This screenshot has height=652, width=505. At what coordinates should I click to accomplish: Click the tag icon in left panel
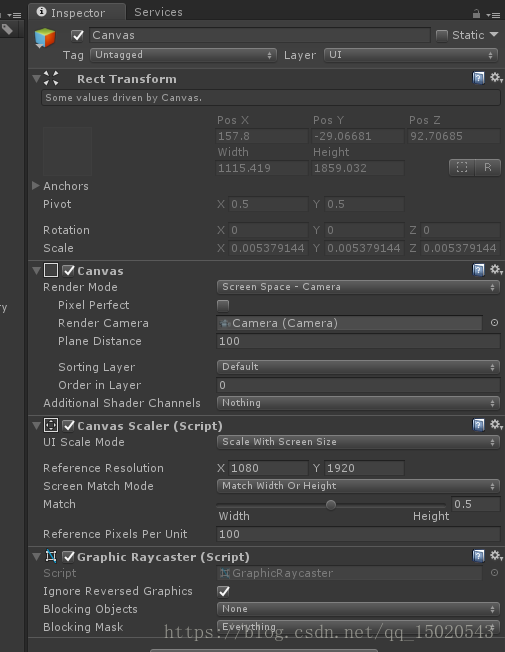(7, 29)
